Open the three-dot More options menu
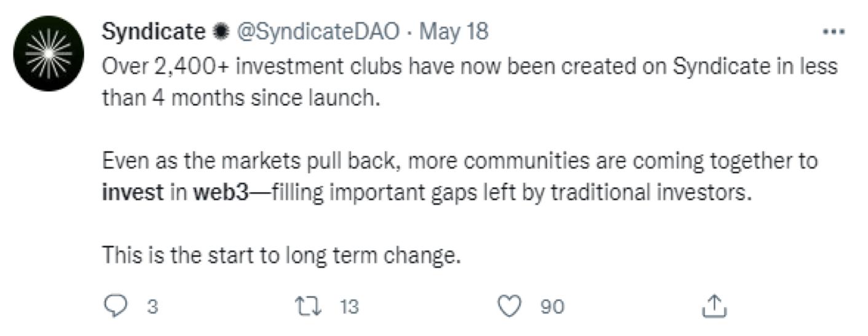Viewport: 868px width, 336px height. click(x=834, y=32)
